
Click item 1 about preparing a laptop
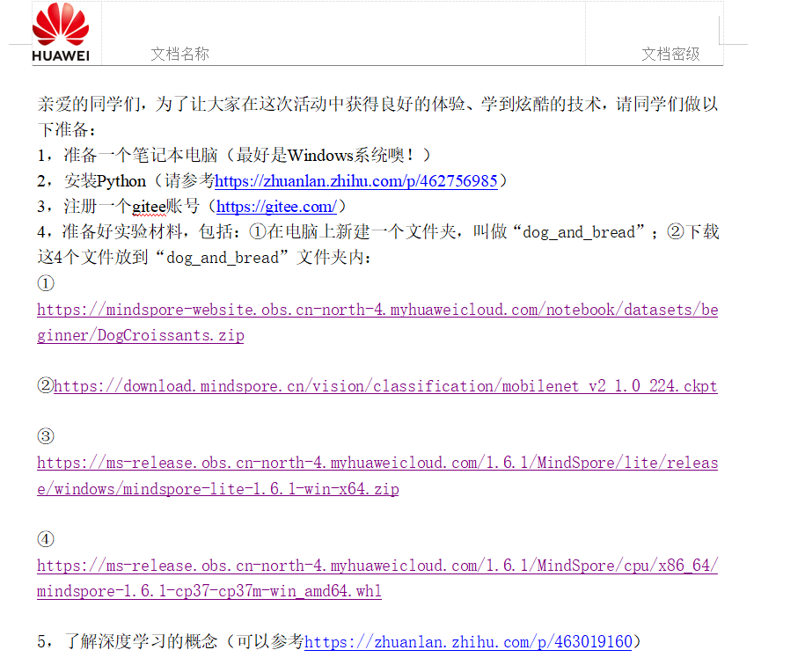234,155
